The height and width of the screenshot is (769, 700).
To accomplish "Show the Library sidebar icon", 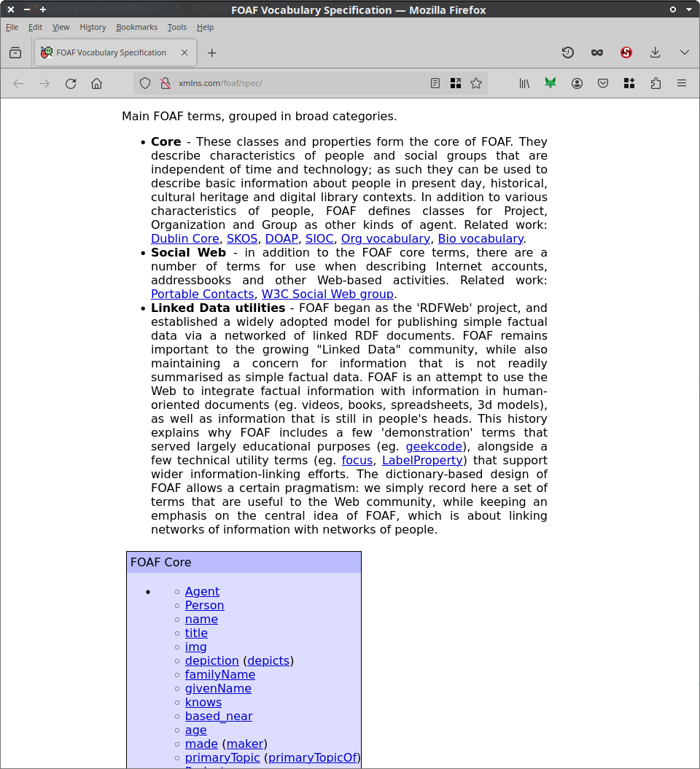I will click(524, 84).
